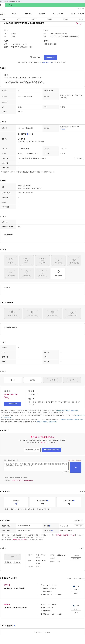Open the 취업지원 main menu
This screenshot has height=644, width=85.
click(x=28, y=14)
